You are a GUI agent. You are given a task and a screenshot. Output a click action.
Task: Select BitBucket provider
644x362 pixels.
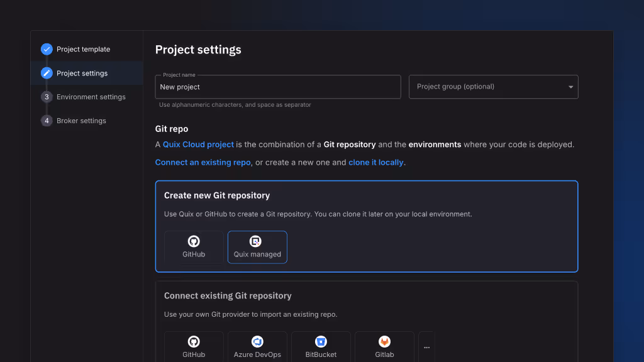click(321, 347)
